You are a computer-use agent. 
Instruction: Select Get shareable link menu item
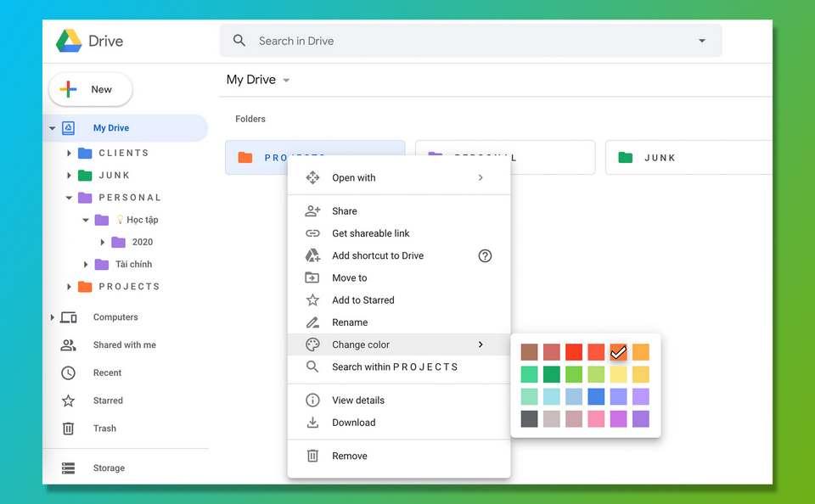coord(370,233)
